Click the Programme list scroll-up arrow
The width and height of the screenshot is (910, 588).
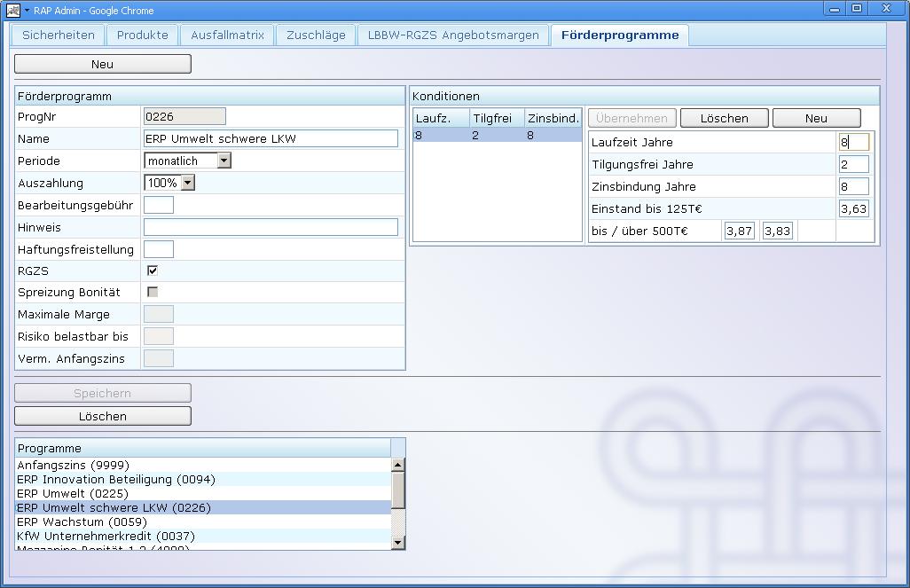(397, 465)
